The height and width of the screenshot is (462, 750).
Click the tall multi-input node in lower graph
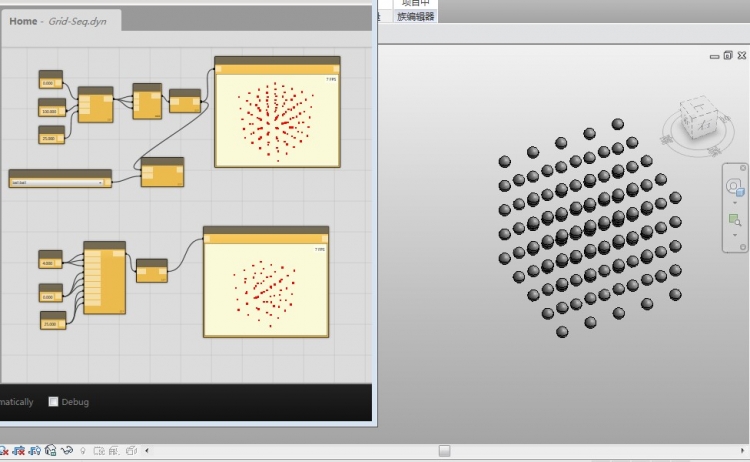click(x=104, y=278)
